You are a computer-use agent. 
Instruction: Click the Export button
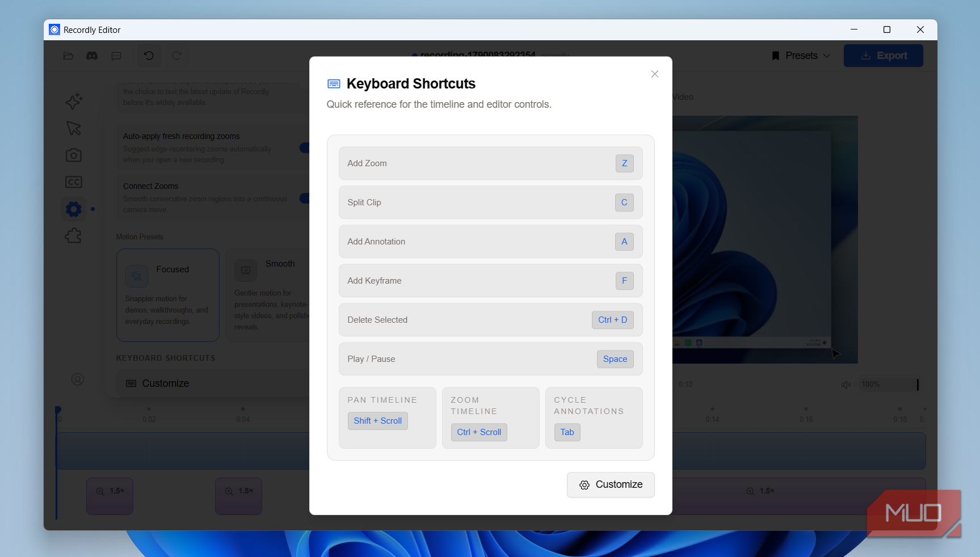click(883, 56)
